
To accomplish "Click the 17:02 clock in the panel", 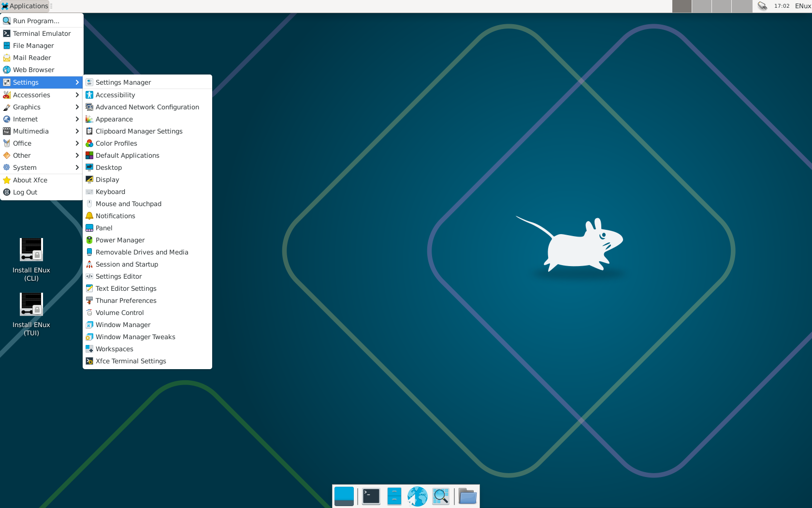I will (782, 6).
